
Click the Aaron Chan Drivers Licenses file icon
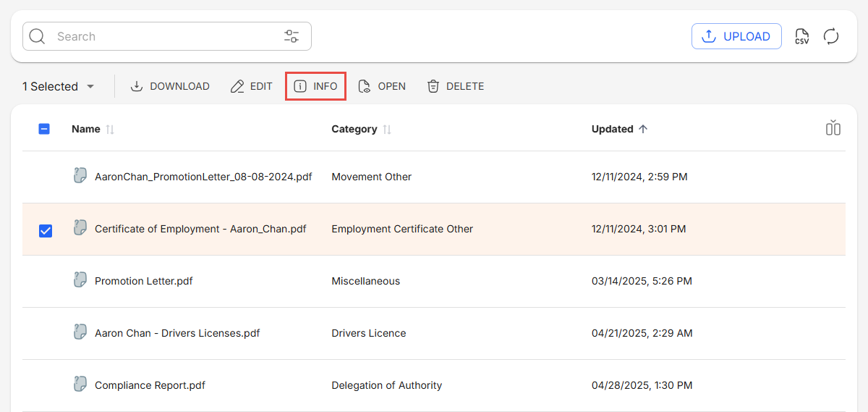point(80,332)
